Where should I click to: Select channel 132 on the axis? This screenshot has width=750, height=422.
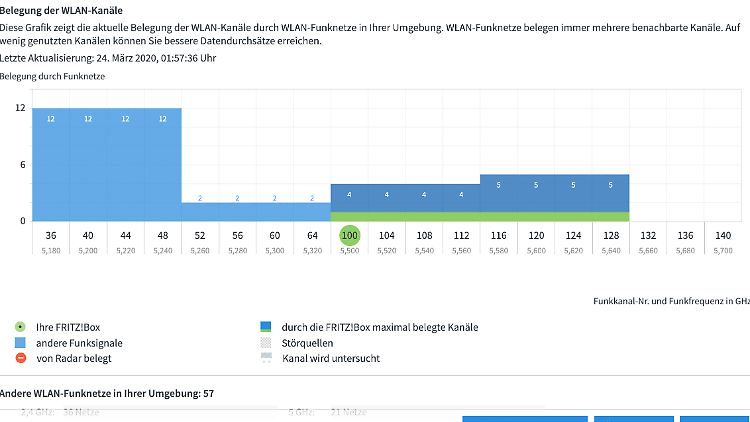pyautogui.click(x=648, y=235)
